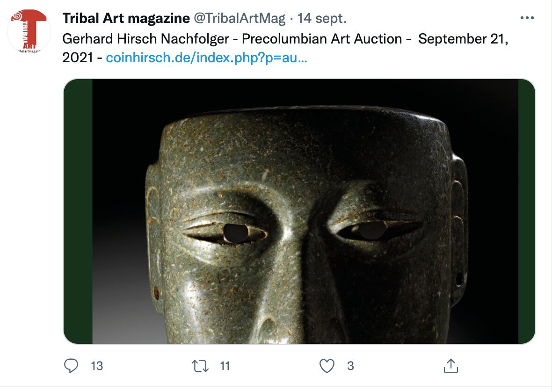Click the like count 3

(x=350, y=366)
